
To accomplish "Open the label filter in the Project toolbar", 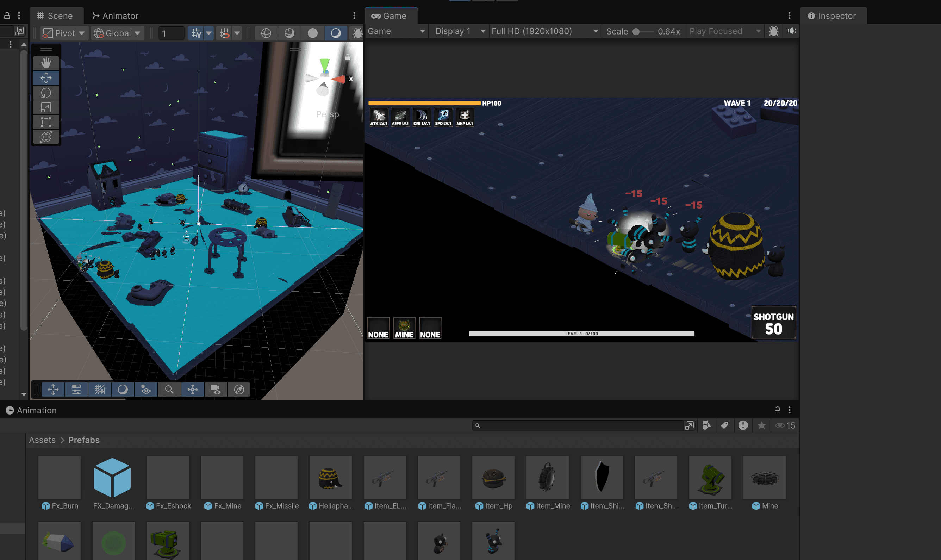I will coord(724,425).
